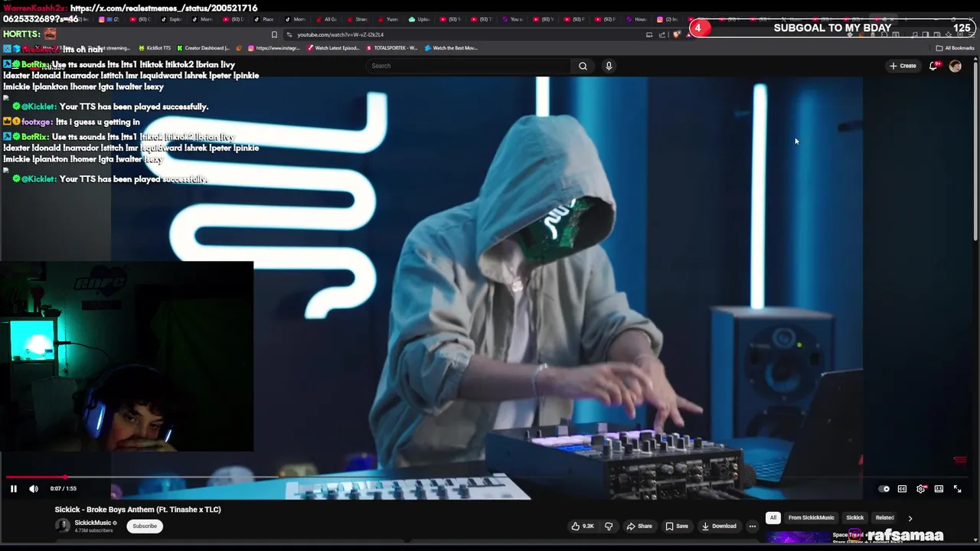Select the All filter chip
This screenshot has width=980, height=551.
[773, 518]
